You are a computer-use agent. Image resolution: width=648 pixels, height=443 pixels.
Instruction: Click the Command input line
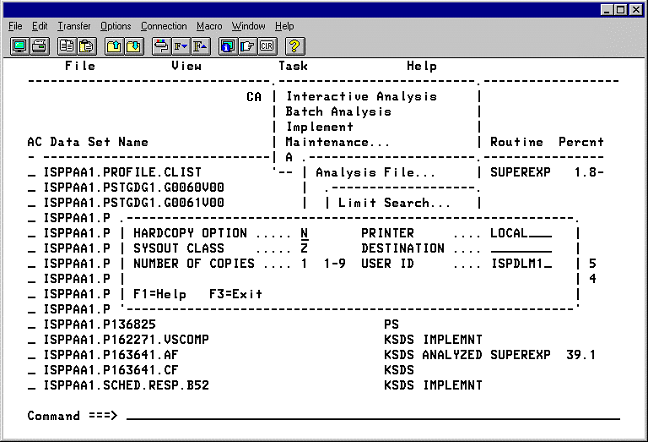click(370, 415)
